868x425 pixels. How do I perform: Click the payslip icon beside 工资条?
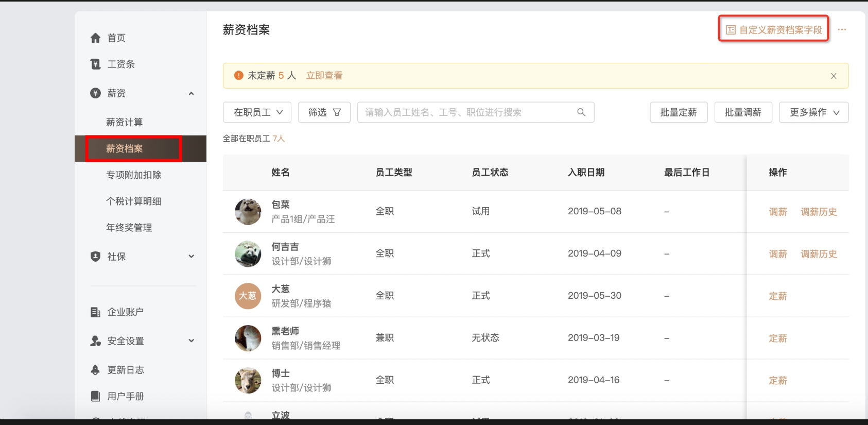(95, 64)
